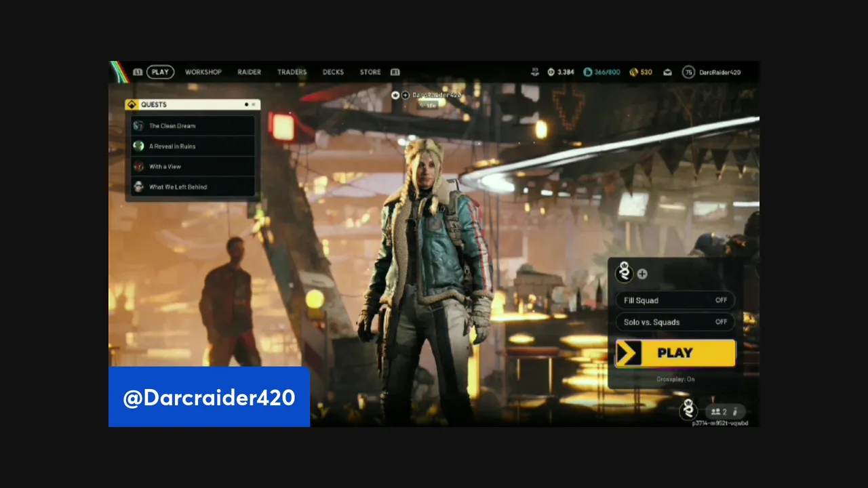Click the gold token icon beside 530

tap(633, 72)
